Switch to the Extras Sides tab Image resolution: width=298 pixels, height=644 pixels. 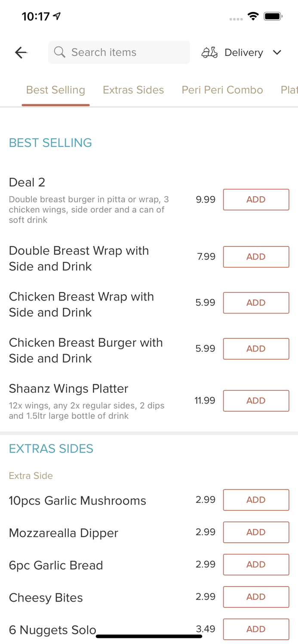pyautogui.click(x=133, y=90)
